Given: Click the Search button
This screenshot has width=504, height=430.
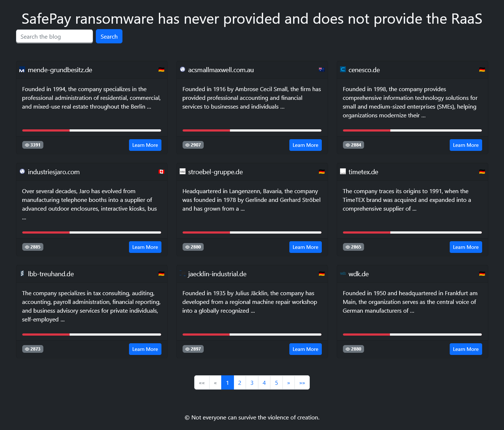Looking at the screenshot, I should [109, 36].
